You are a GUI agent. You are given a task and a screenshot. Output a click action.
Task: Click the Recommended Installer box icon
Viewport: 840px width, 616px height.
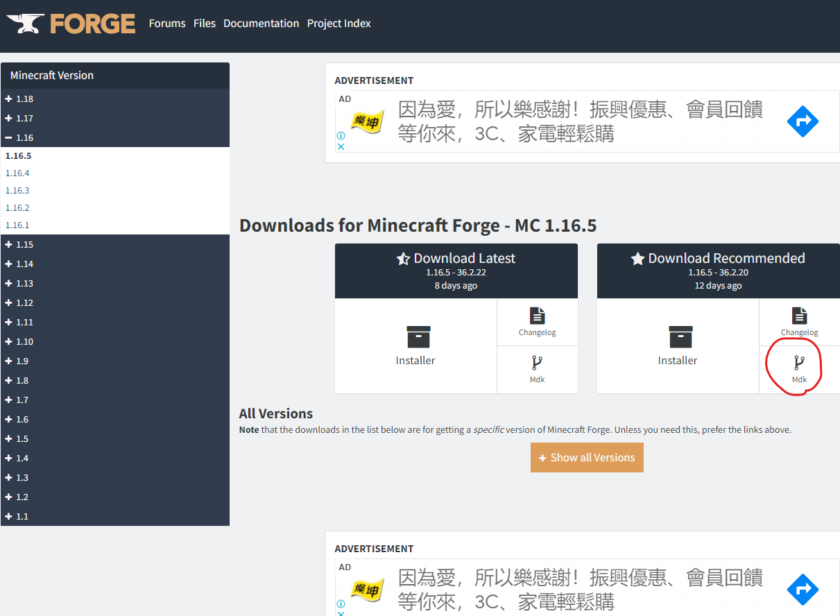point(680,337)
